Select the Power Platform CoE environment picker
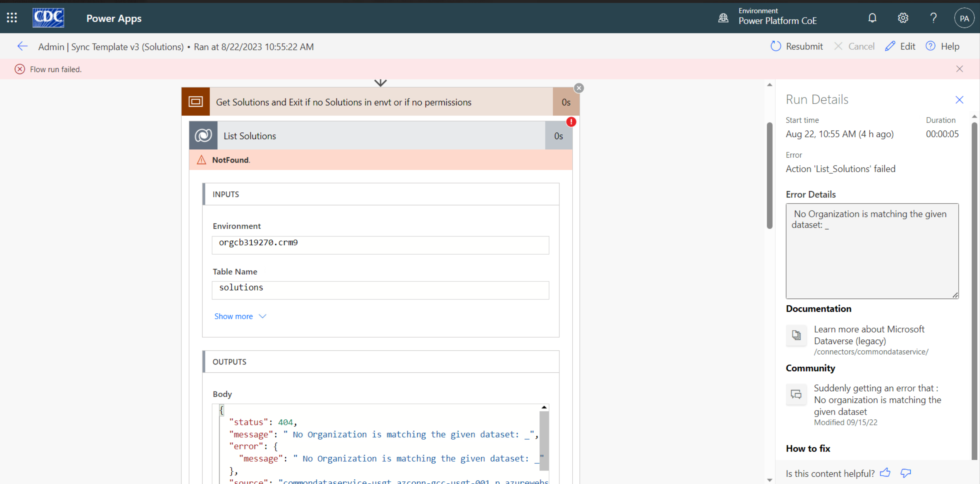 point(777,17)
